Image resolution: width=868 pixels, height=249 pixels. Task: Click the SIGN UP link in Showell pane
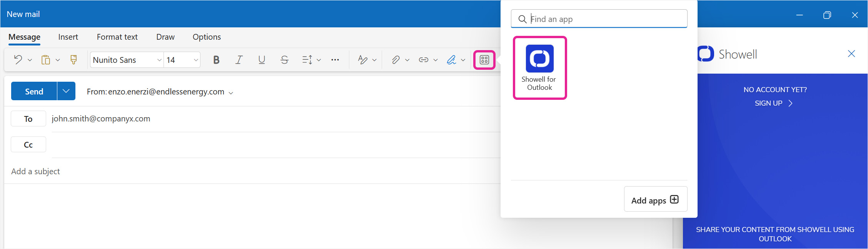(x=774, y=103)
